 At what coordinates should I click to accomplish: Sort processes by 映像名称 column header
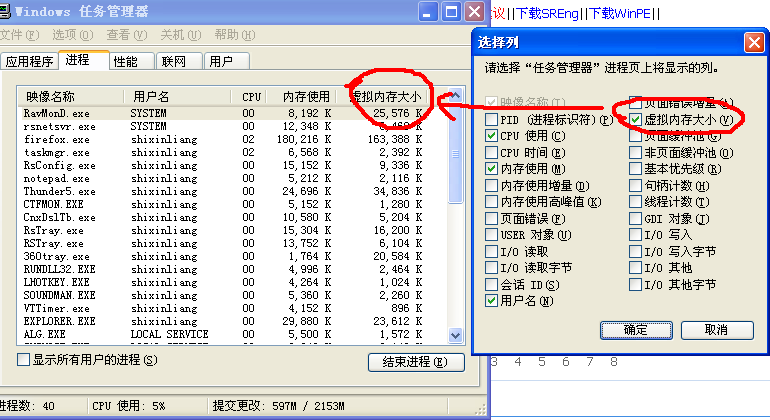coord(70,96)
